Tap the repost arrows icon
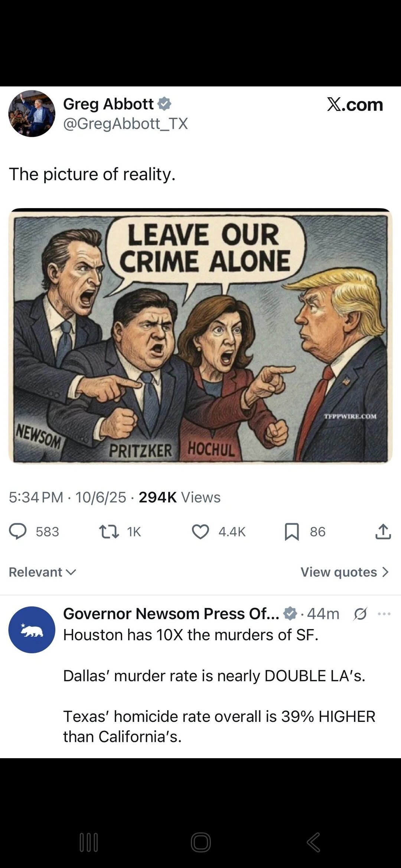 pos(109,532)
